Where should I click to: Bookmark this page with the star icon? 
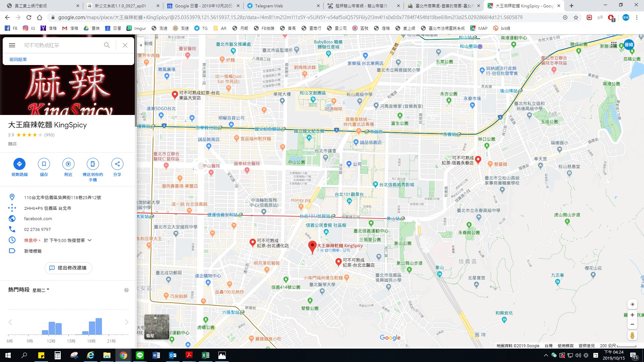click(576, 17)
